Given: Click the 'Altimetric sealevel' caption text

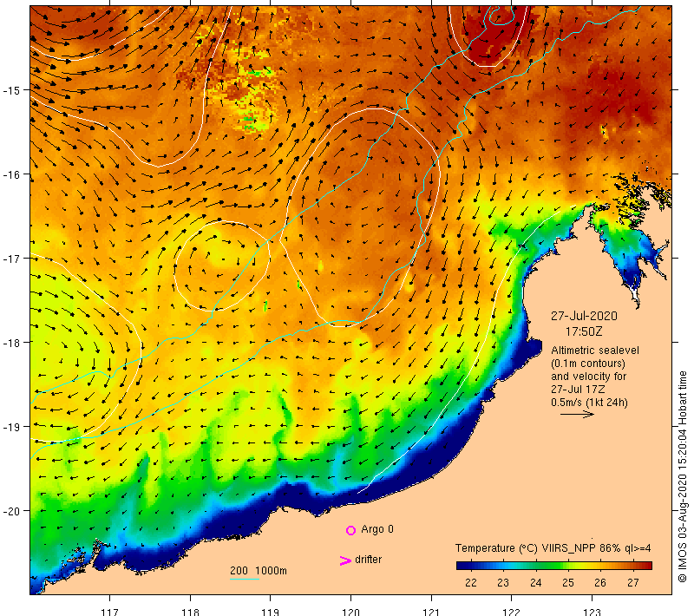Looking at the screenshot, I should 595,351.
